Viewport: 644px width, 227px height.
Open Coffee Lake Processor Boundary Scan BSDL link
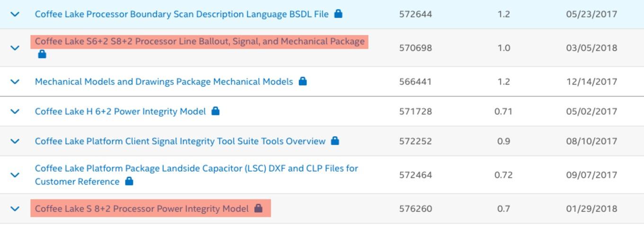tap(182, 14)
